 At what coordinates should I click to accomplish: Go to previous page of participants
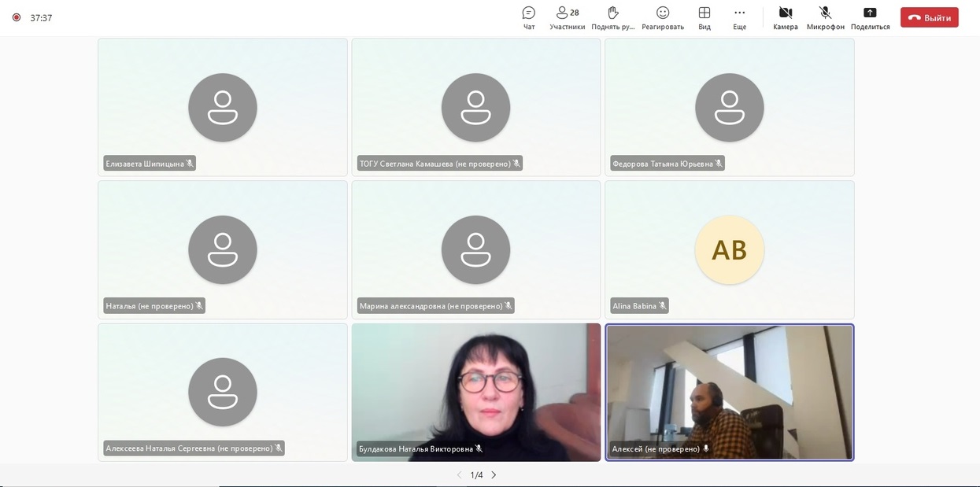[460, 475]
